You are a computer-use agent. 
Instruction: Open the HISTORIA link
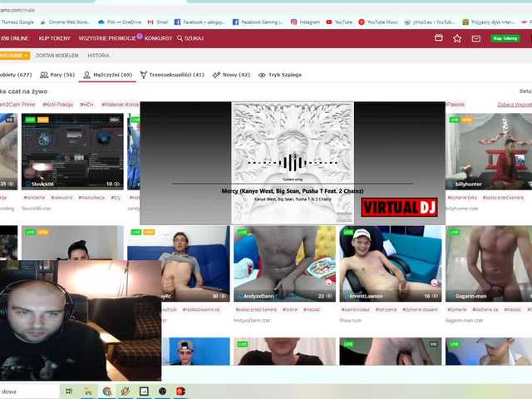click(98, 56)
